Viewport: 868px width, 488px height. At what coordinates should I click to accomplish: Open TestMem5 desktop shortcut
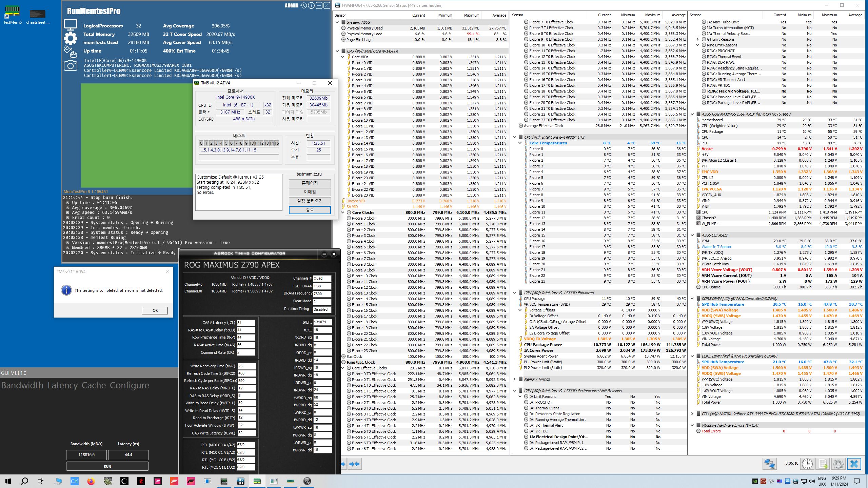(x=12, y=15)
